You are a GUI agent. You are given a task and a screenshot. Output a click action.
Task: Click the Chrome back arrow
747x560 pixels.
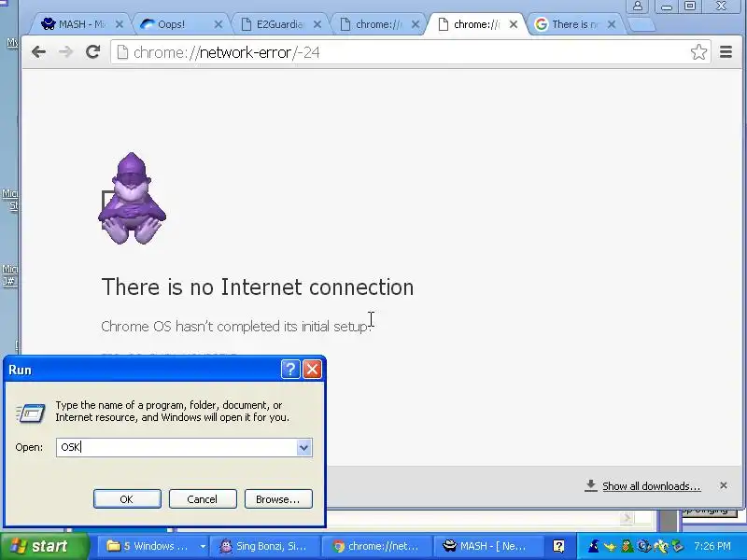(x=38, y=52)
